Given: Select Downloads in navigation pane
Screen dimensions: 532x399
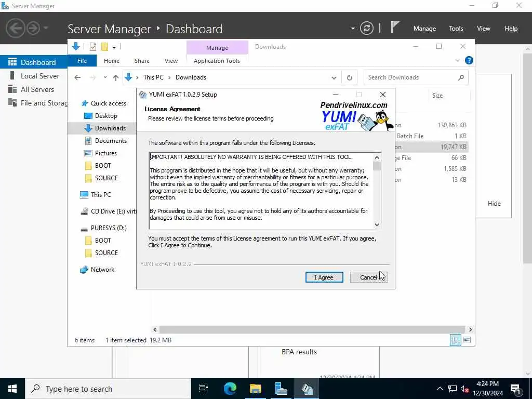Looking at the screenshot, I should click(110, 128).
